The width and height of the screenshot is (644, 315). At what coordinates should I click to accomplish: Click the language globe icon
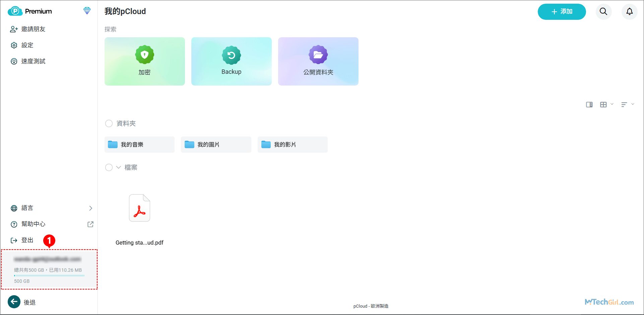[x=14, y=208]
